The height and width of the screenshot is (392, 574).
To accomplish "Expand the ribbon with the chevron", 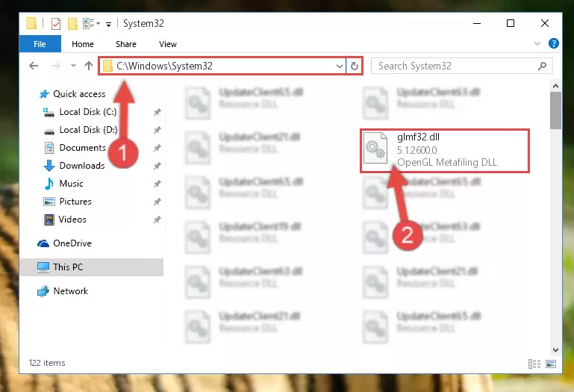I will (537, 43).
